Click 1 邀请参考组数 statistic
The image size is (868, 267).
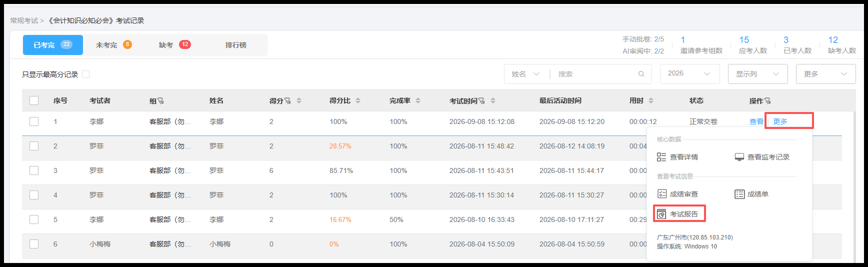(701, 44)
